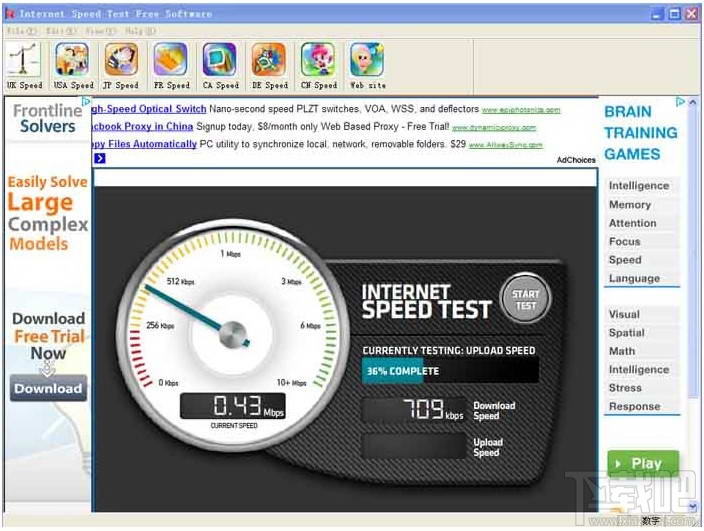Click the High-Speed Optical Switch ad link
The height and width of the screenshot is (531, 704).
149,109
